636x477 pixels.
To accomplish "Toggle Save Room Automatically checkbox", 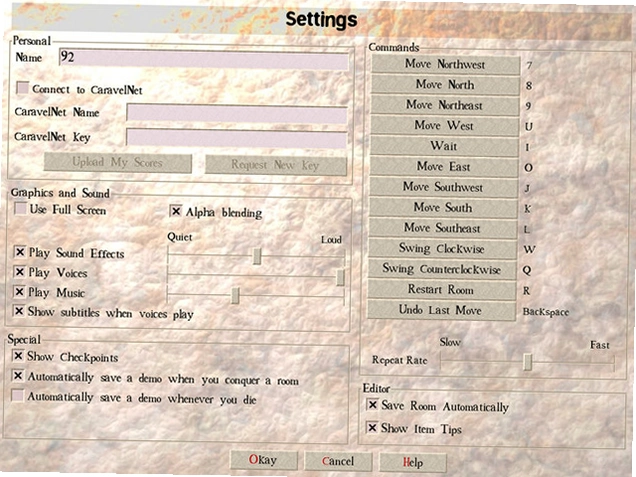I will tap(372, 404).
